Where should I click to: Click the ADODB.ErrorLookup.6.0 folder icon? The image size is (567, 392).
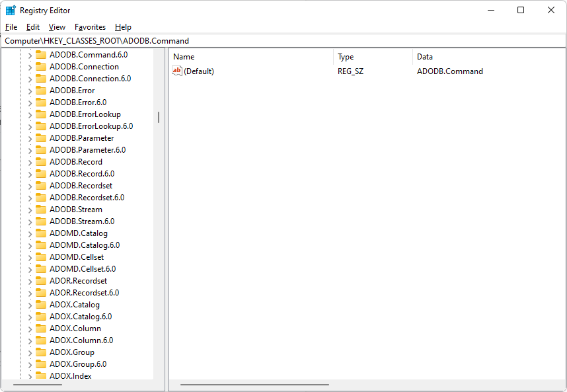(x=41, y=126)
